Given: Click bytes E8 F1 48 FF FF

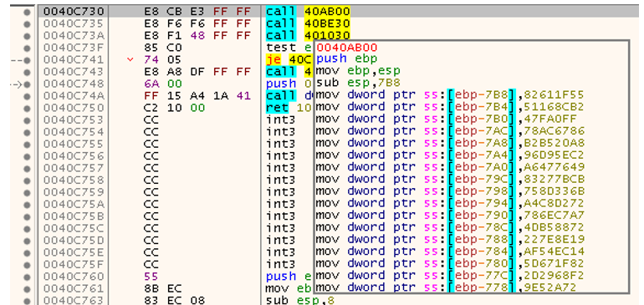Looking at the screenshot, I should coord(197,36).
